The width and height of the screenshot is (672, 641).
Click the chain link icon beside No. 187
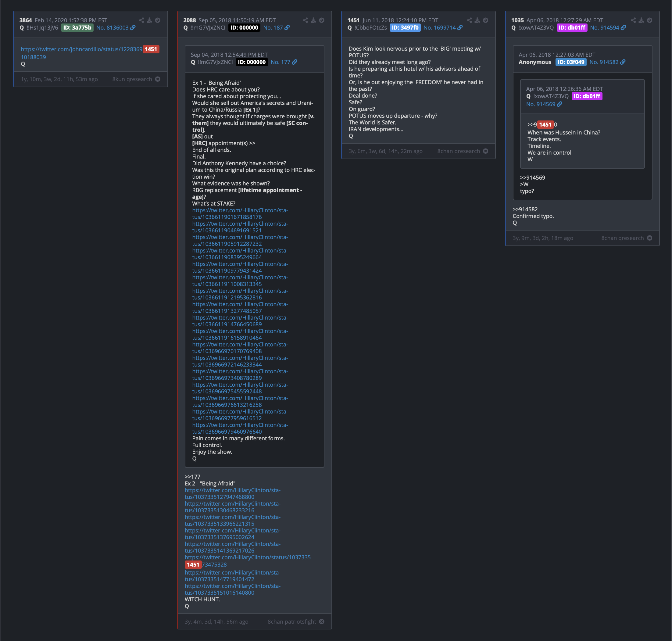(287, 28)
